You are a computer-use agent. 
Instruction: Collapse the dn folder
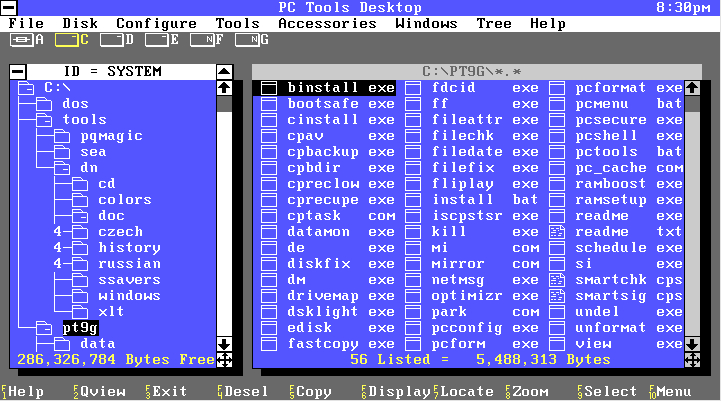click(x=62, y=168)
